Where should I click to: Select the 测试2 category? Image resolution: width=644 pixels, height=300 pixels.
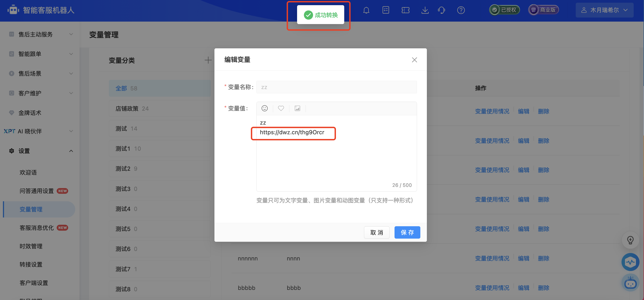(x=159, y=168)
